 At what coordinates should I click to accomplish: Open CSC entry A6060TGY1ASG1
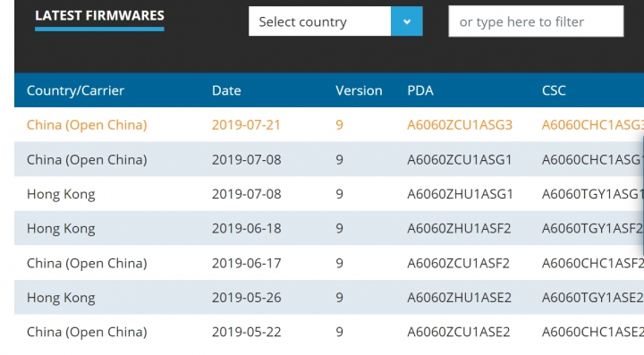pyautogui.click(x=593, y=194)
